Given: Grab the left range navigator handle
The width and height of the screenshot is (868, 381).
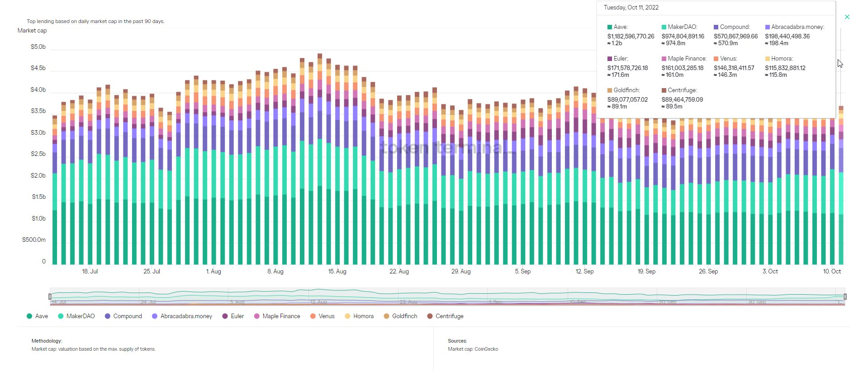Looking at the screenshot, I should coord(50,296).
